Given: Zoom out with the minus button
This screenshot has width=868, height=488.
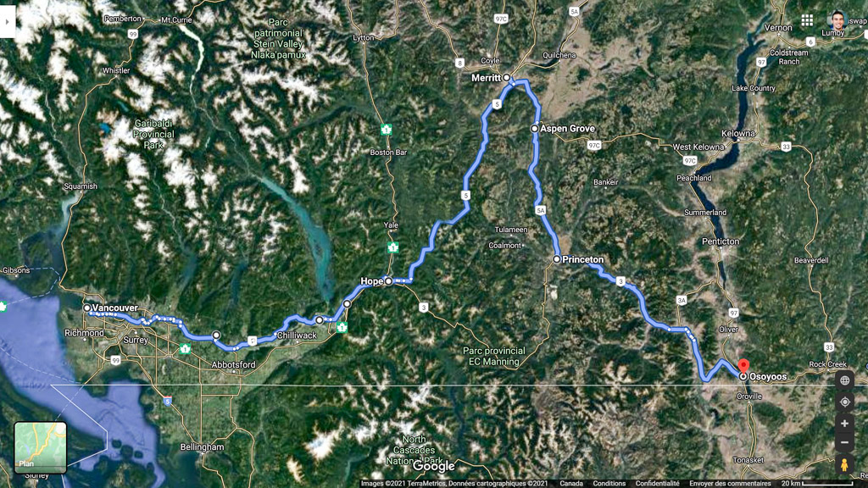Looking at the screenshot, I should (845, 442).
